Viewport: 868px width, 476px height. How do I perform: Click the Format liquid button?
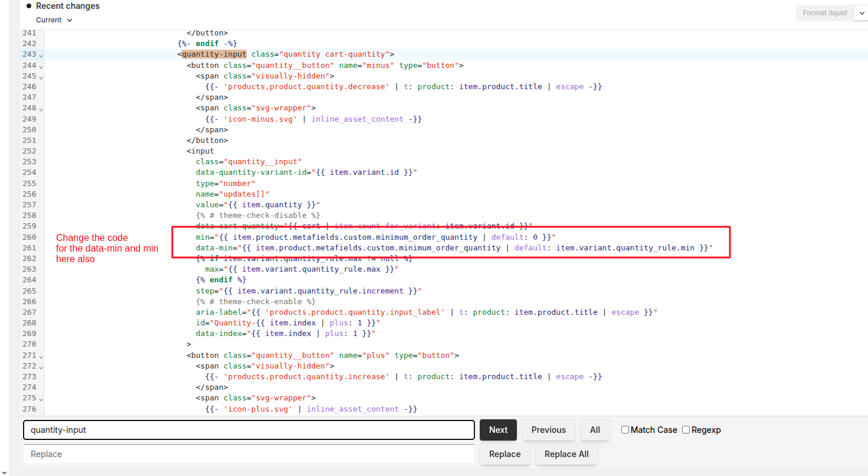[x=824, y=12]
